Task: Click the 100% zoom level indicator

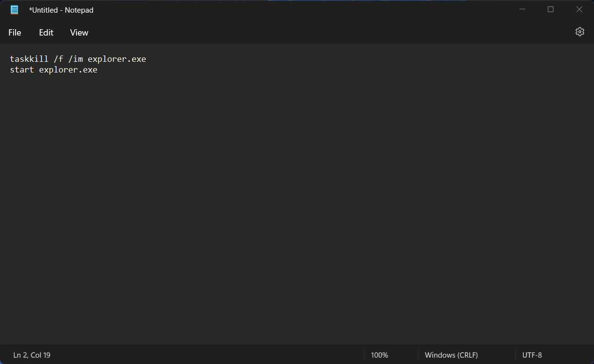Action: pos(380,355)
